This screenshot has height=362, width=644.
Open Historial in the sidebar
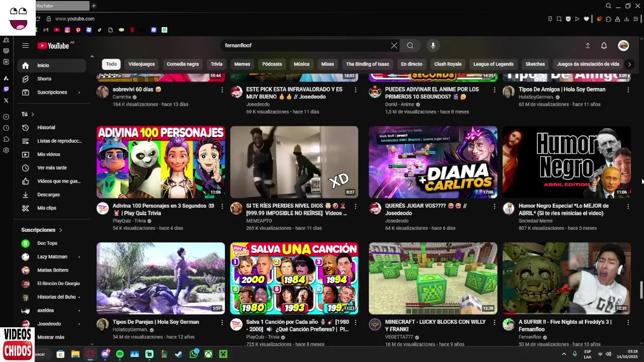tap(51, 128)
